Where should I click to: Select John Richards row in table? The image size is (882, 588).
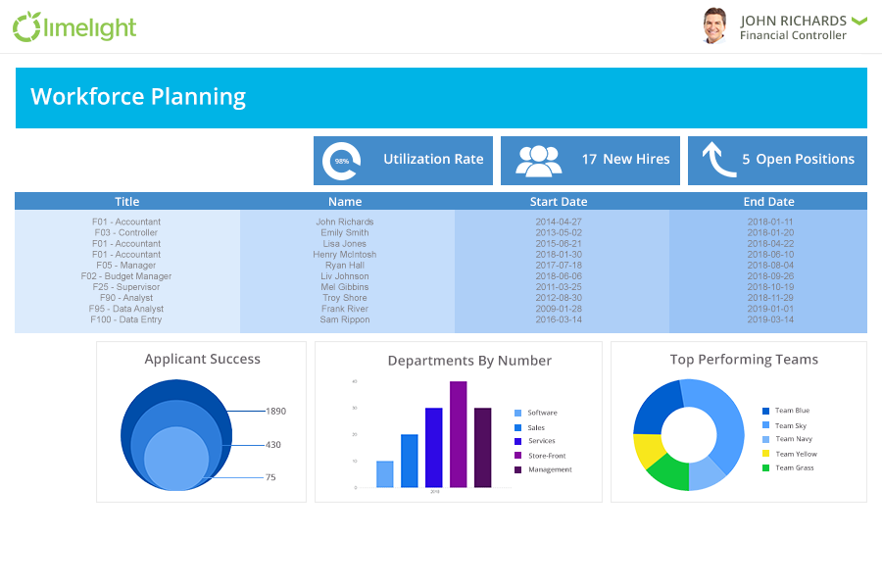click(x=345, y=222)
